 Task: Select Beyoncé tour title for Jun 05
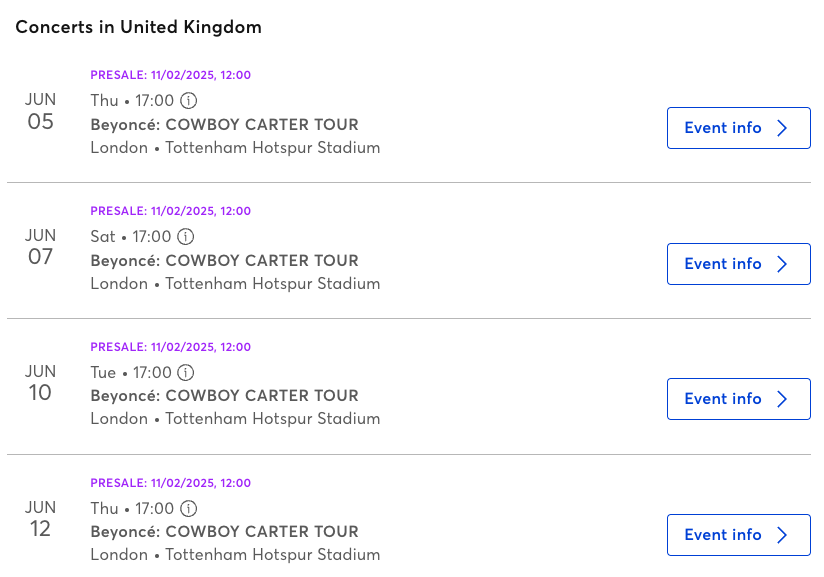pos(224,125)
